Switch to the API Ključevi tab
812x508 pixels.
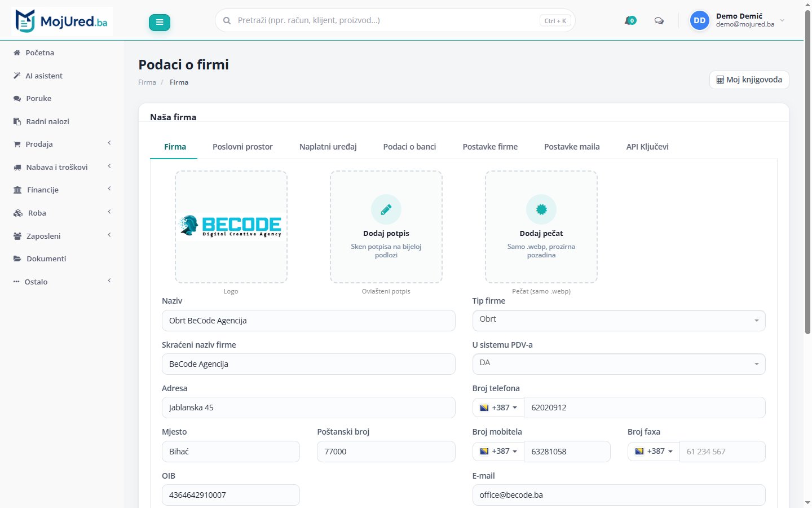click(x=647, y=147)
